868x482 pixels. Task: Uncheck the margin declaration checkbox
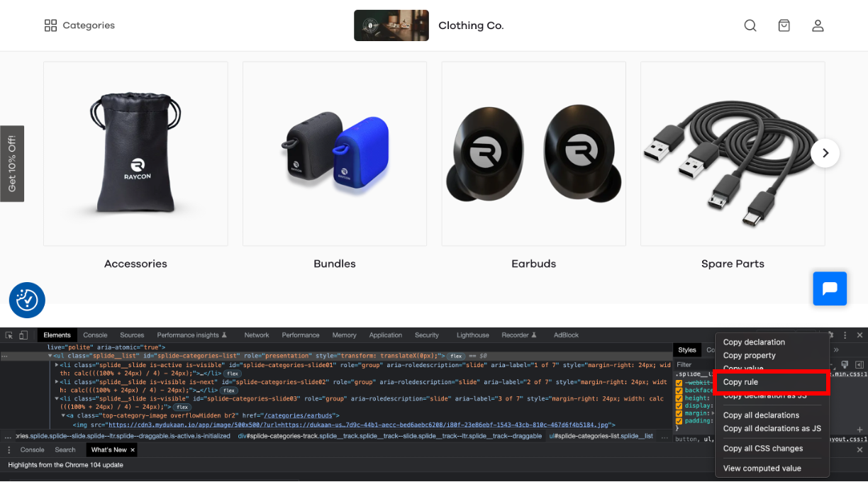pyautogui.click(x=679, y=413)
